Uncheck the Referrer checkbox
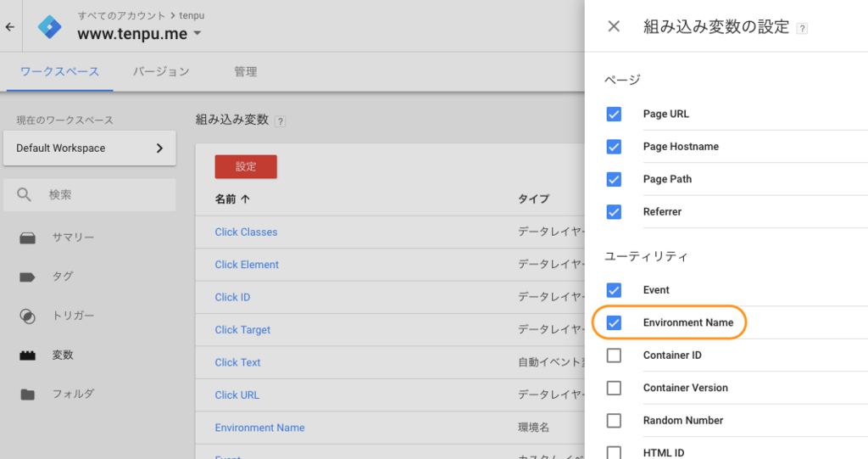The height and width of the screenshot is (459, 868). click(614, 212)
